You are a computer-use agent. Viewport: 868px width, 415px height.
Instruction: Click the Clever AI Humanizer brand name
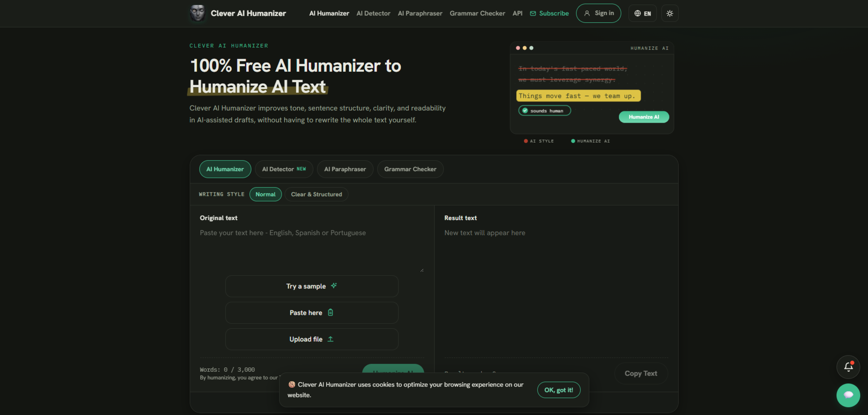point(248,14)
